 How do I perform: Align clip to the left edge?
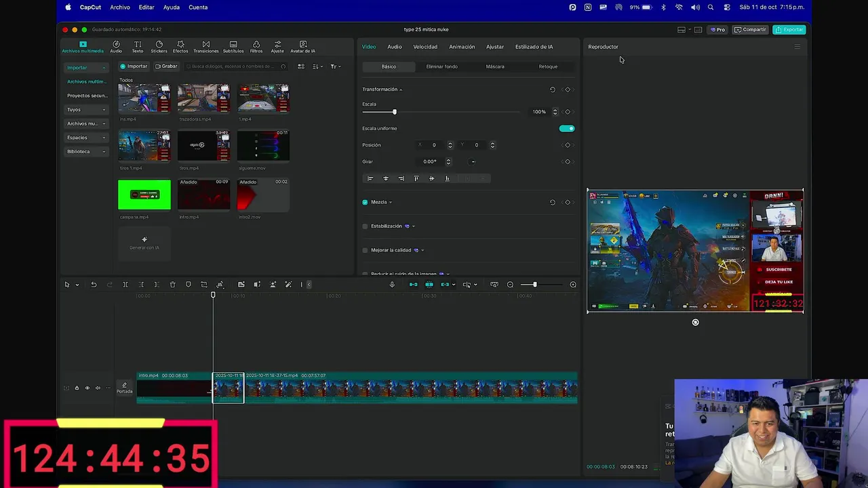370,178
